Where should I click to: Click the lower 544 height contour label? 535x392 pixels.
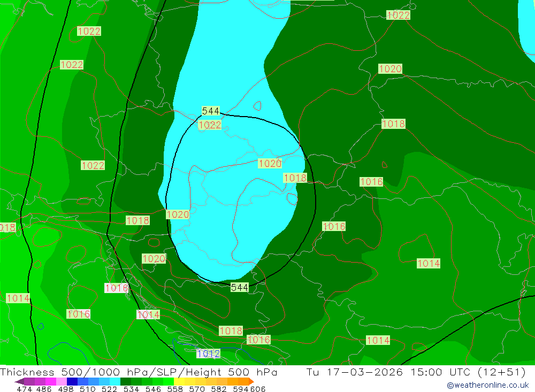tap(239, 288)
